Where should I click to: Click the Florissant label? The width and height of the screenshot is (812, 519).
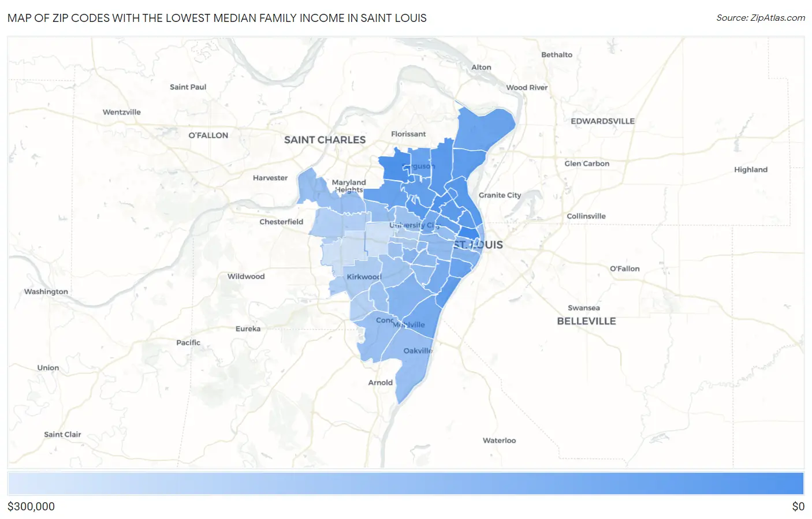pos(408,134)
